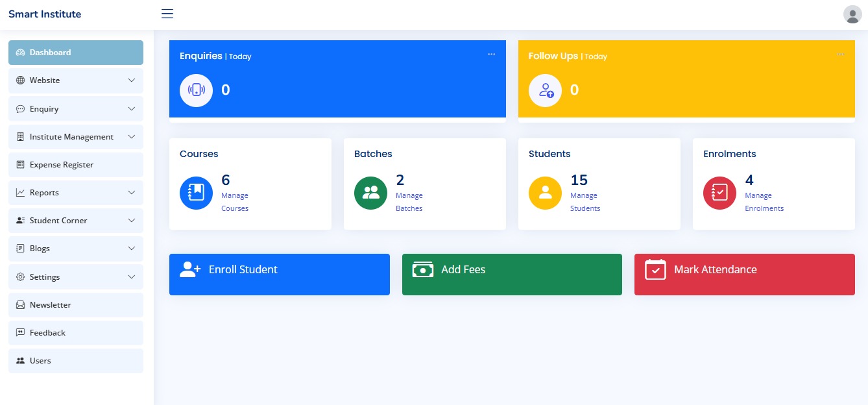Click the Follow Ups person icon
868x405 pixels.
tap(545, 90)
